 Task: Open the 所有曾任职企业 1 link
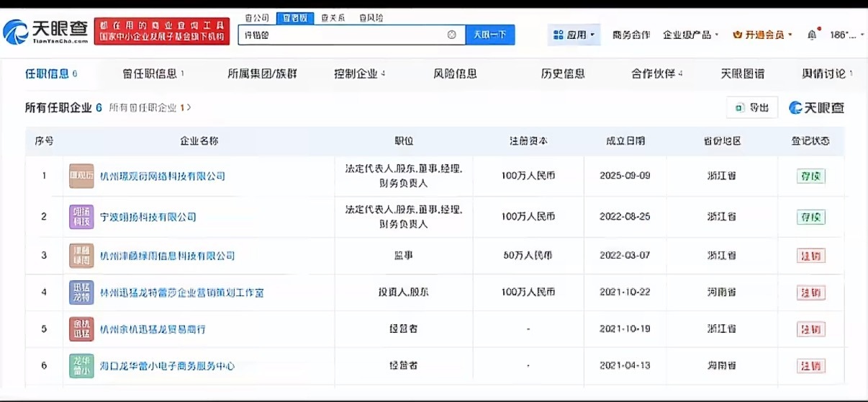pos(150,107)
